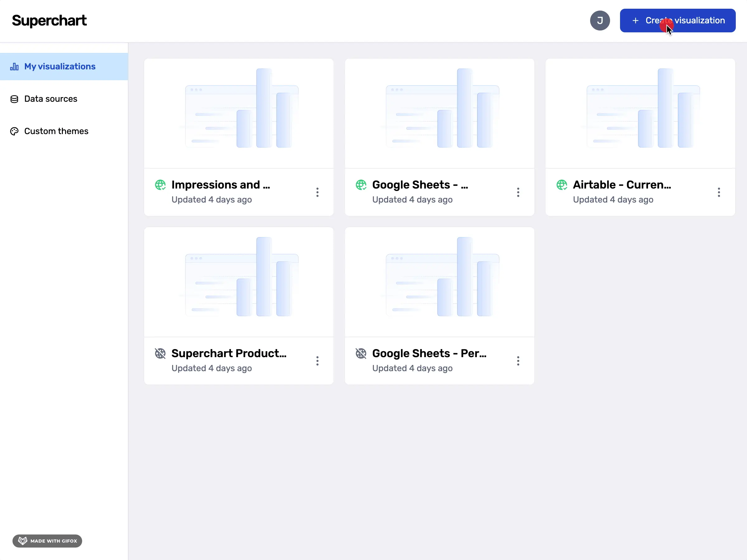747x560 pixels.
Task: Click the green globe icon on Airtable card
Action: coord(562,185)
